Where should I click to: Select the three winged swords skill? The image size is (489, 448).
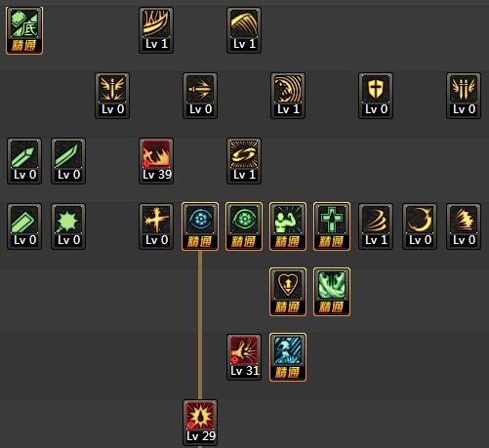(x=464, y=96)
